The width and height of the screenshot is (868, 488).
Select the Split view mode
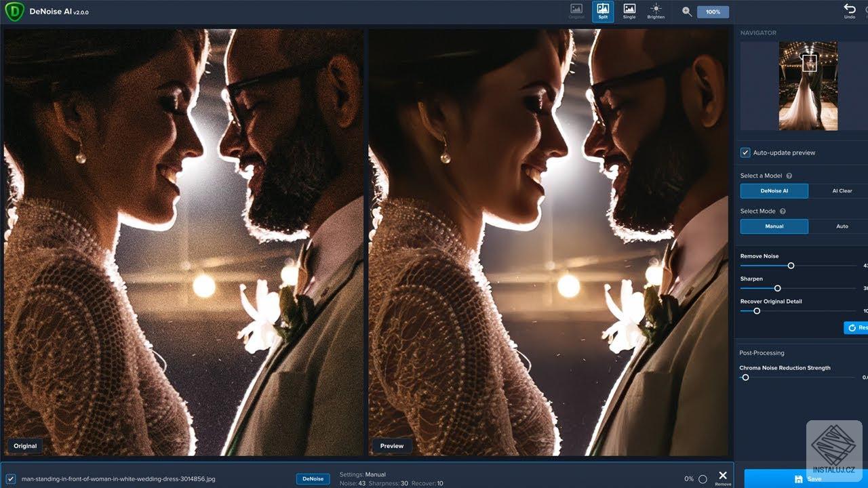603,12
